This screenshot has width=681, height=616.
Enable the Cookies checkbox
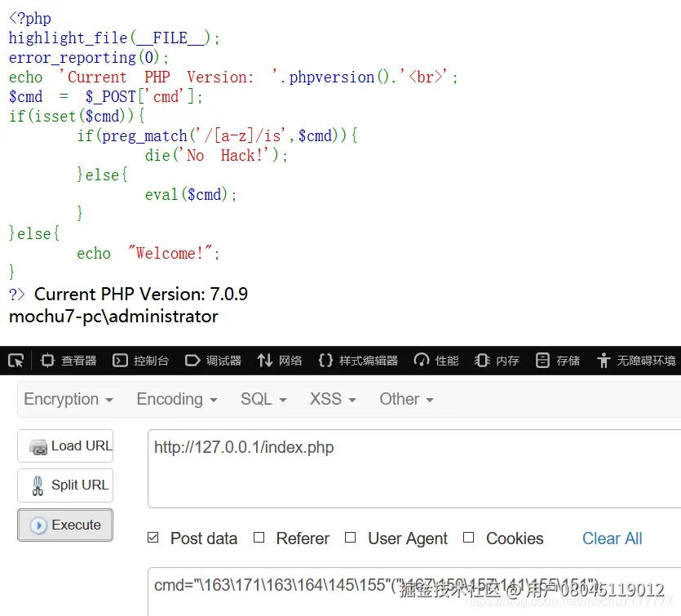pyautogui.click(x=469, y=538)
